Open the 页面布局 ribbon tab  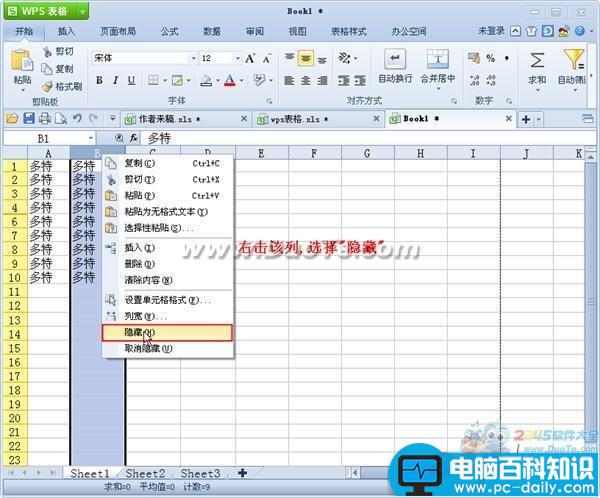pyautogui.click(x=118, y=31)
